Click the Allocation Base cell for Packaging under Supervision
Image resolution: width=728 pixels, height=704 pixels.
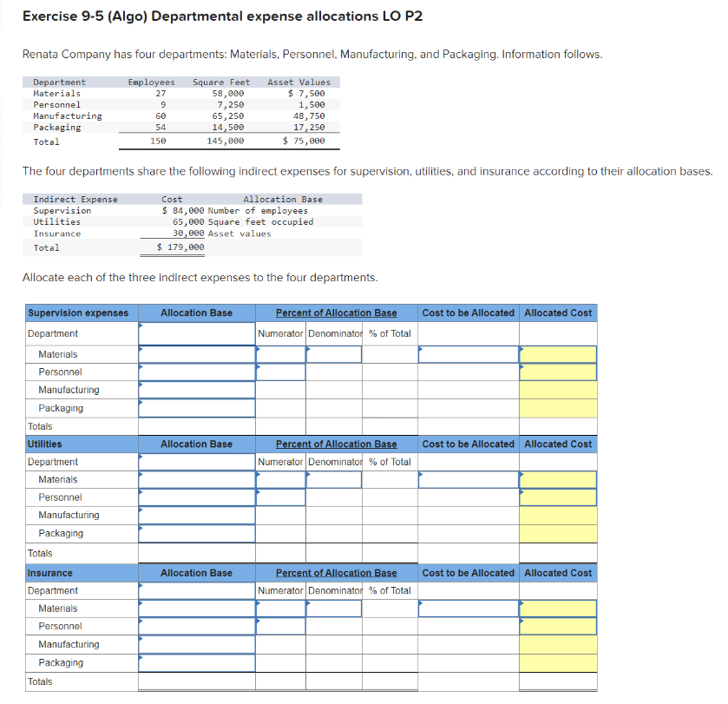click(x=196, y=407)
